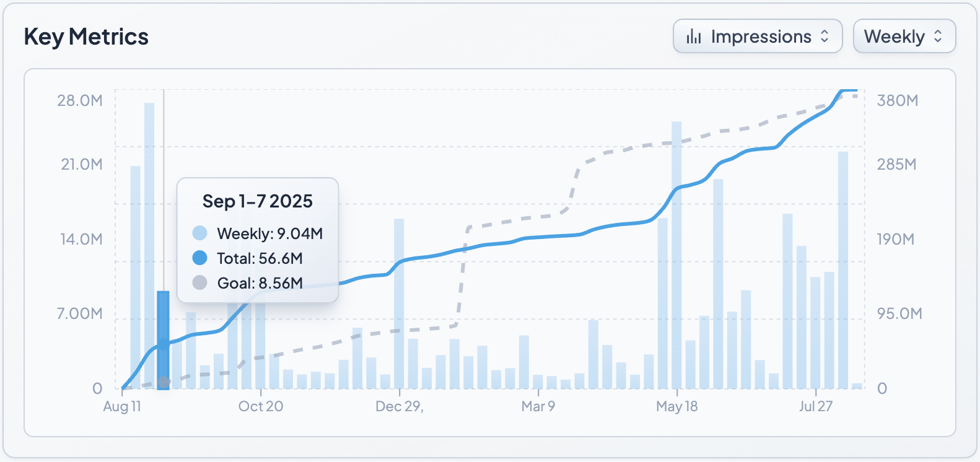Click the "Weekly: 9.04M" tooltip value
This screenshot has height=462, width=980.
point(270,233)
